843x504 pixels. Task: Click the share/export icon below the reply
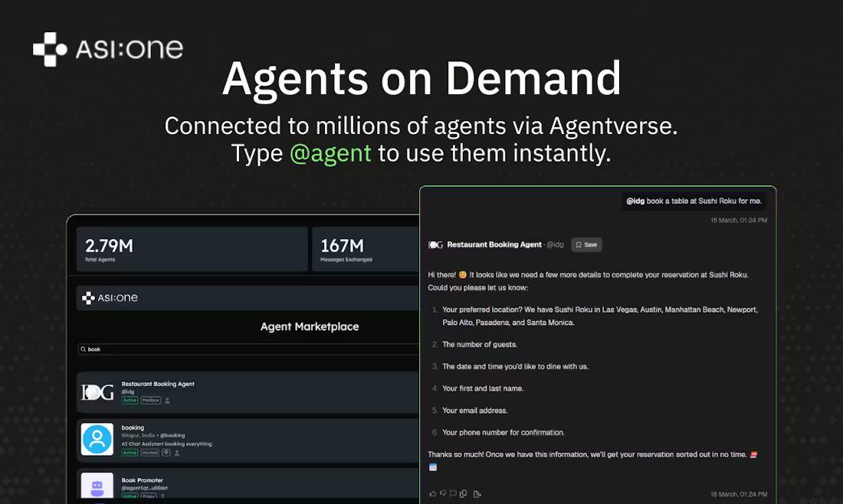tap(477, 494)
